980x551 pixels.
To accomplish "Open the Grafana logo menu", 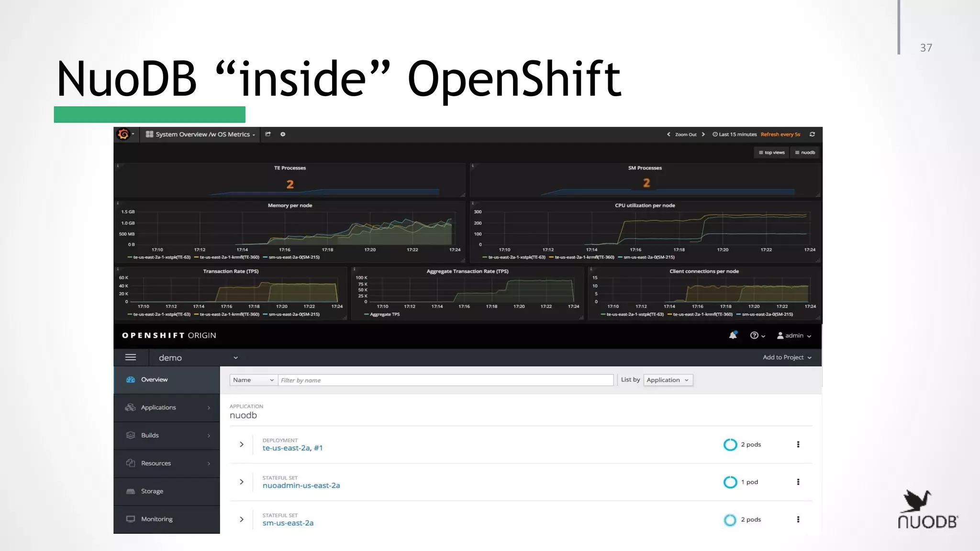I will click(x=126, y=134).
